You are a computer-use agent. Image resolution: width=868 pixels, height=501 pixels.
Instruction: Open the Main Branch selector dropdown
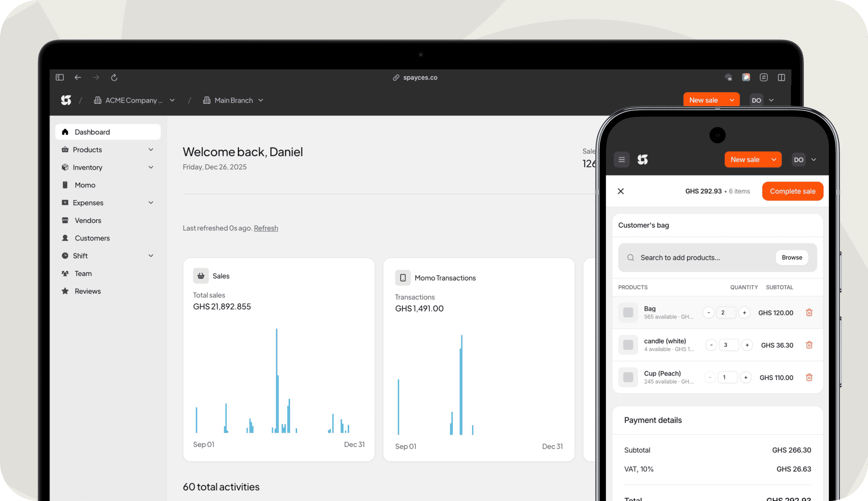(x=233, y=100)
